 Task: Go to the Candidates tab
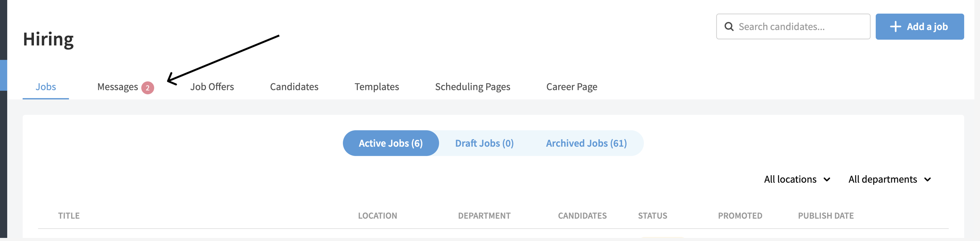[294, 87]
